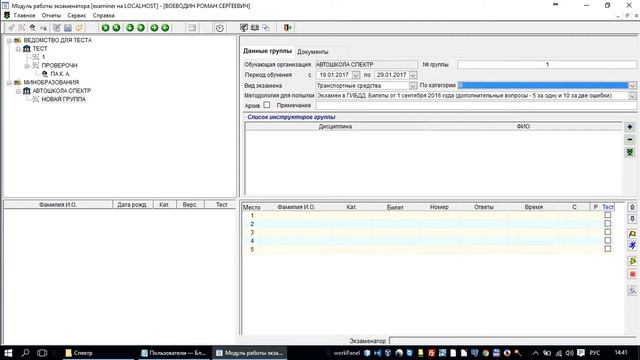Check the Тест box for place 4
This screenshot has height=360, width=640.
point(608,240)
